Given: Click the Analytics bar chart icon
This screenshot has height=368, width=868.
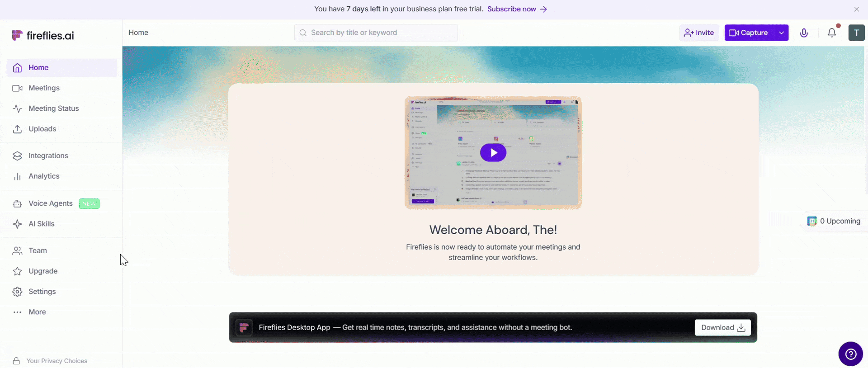Looking at the screenshot, I should [17, 176].
